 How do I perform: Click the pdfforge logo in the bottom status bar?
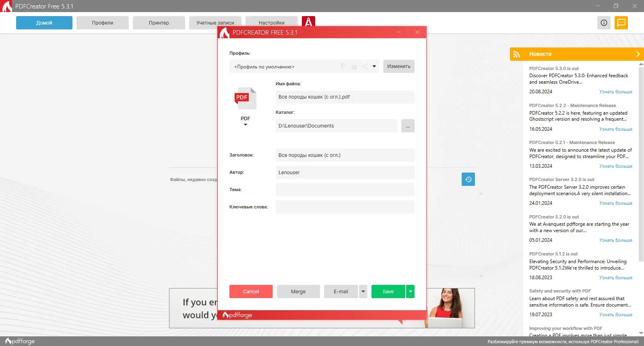point(20,341)
